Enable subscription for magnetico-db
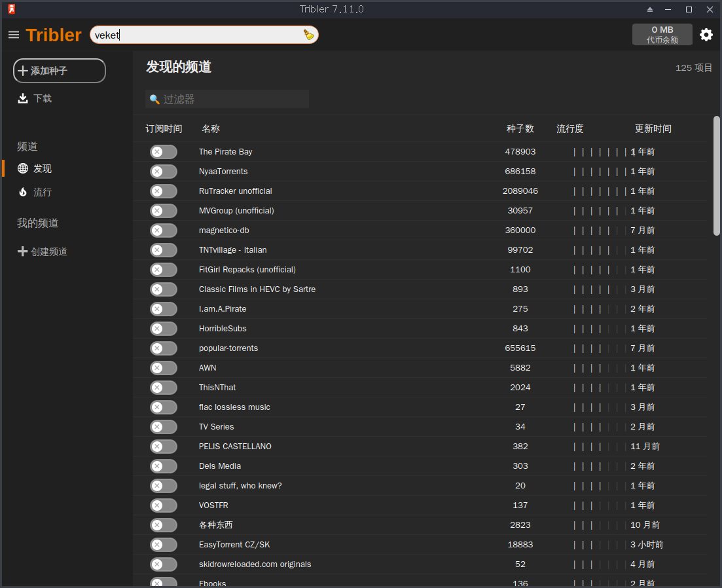The width and height of the screenshot is (722, 588). [x=164, y=230]
